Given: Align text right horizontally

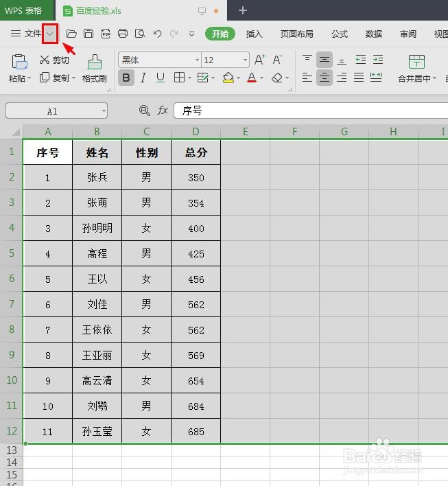Looking at the screenshot, I should (342, 77).
